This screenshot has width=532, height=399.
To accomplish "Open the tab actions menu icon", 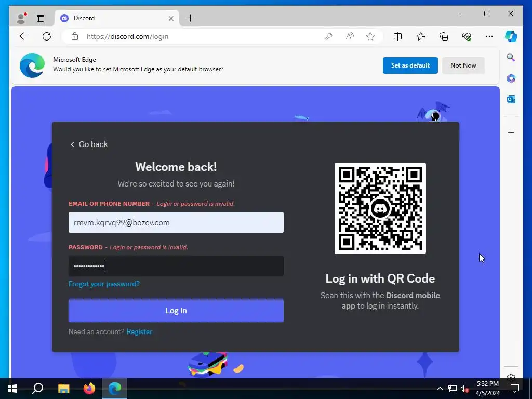I will [41, 18].
